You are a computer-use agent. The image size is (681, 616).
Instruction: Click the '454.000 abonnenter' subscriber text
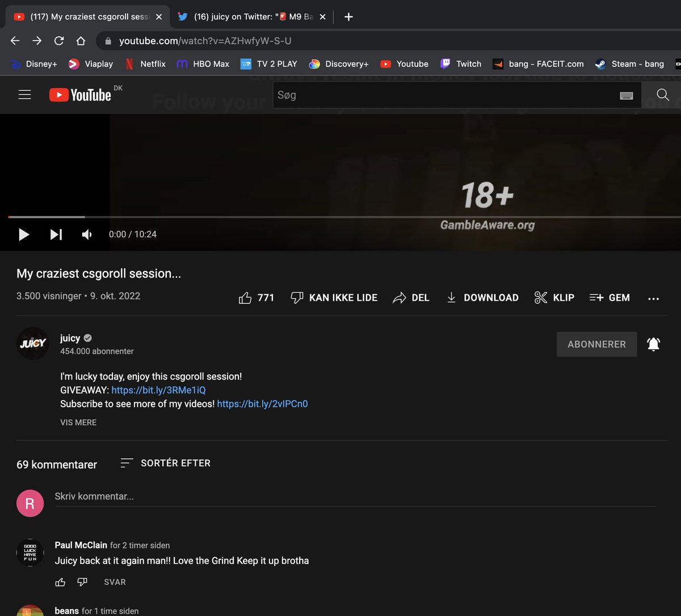tap(97, 351)
